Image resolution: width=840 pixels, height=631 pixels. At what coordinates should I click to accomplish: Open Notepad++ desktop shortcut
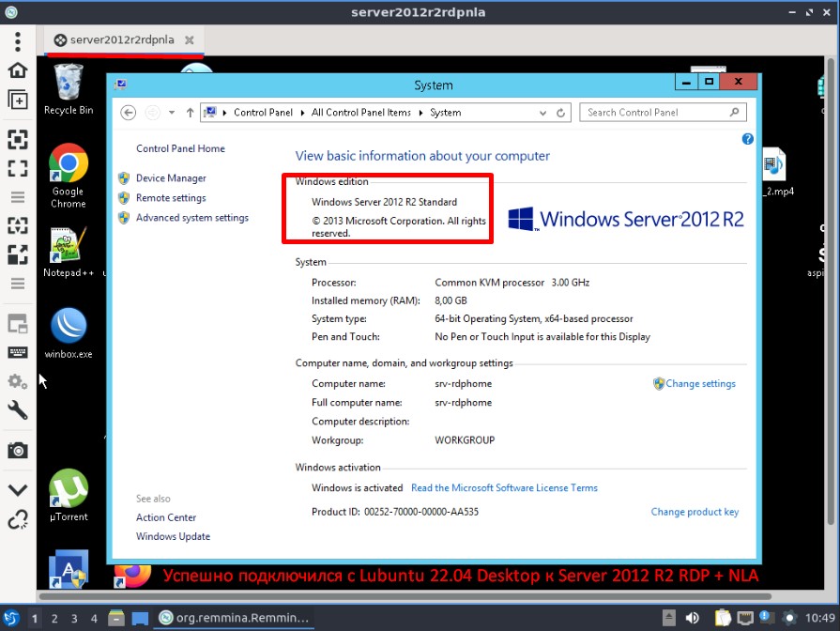(69, 253)
